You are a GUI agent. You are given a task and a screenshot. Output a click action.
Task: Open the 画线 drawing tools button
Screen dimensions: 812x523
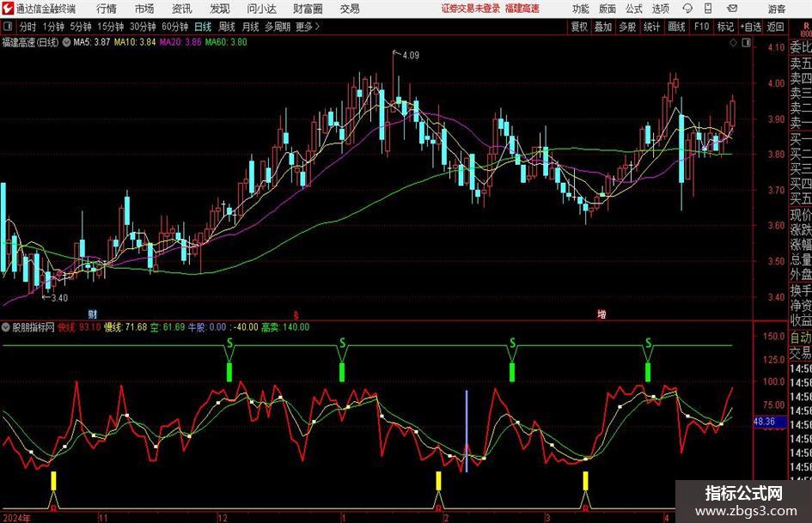pyautogui.click(x=676, y=27)
